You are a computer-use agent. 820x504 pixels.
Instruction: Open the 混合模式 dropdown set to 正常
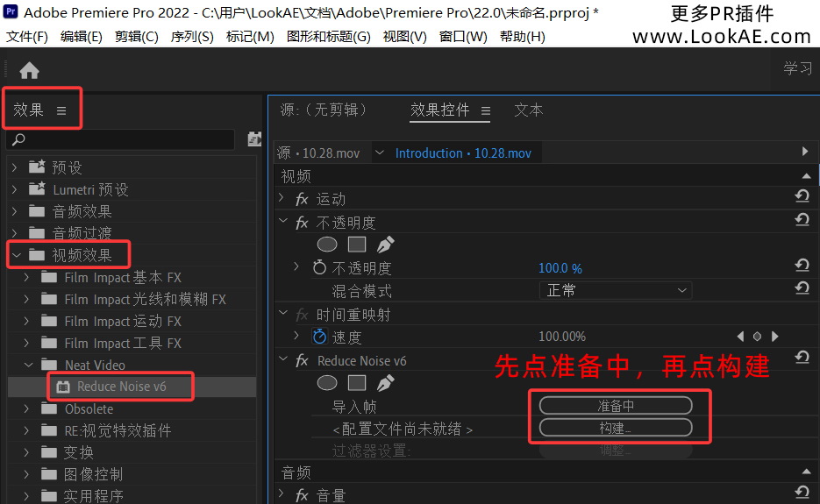click(615, 290)
